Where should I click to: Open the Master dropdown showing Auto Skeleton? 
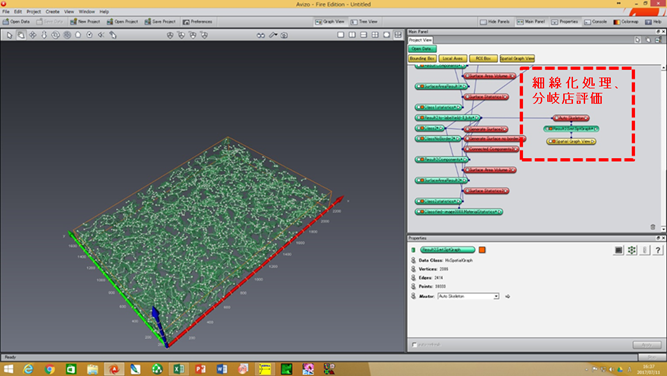[x=468, y=296]
